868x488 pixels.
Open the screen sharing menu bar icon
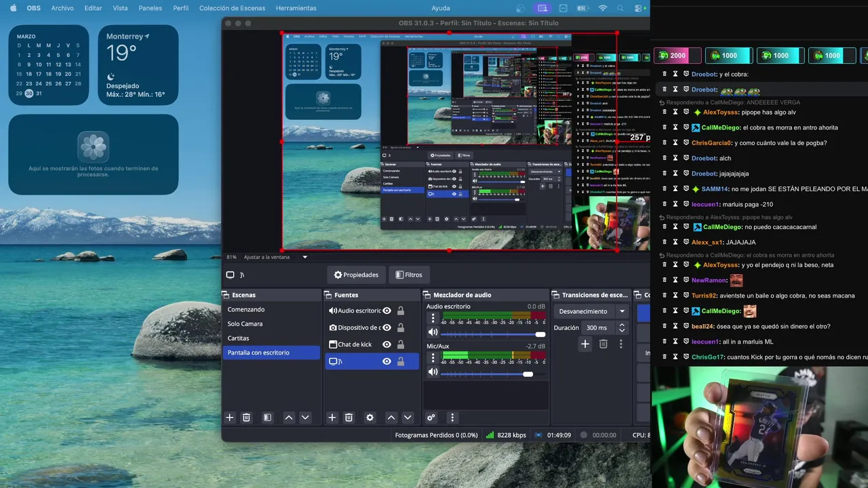[x=541, y=8]
